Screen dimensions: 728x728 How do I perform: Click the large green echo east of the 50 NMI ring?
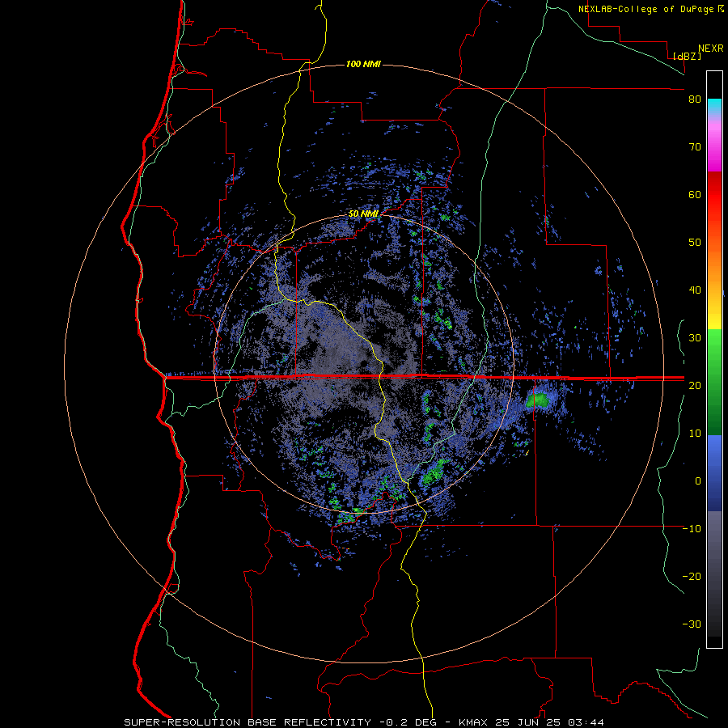pos(539,400)
